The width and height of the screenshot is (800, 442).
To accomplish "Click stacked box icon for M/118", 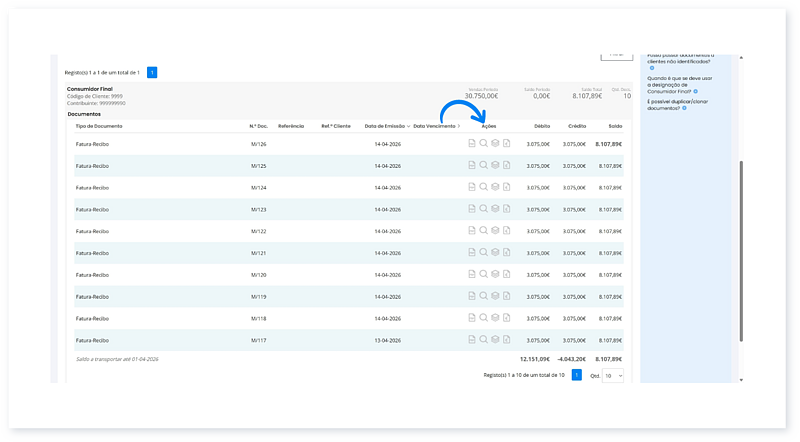I will click(x=494, y=318).
